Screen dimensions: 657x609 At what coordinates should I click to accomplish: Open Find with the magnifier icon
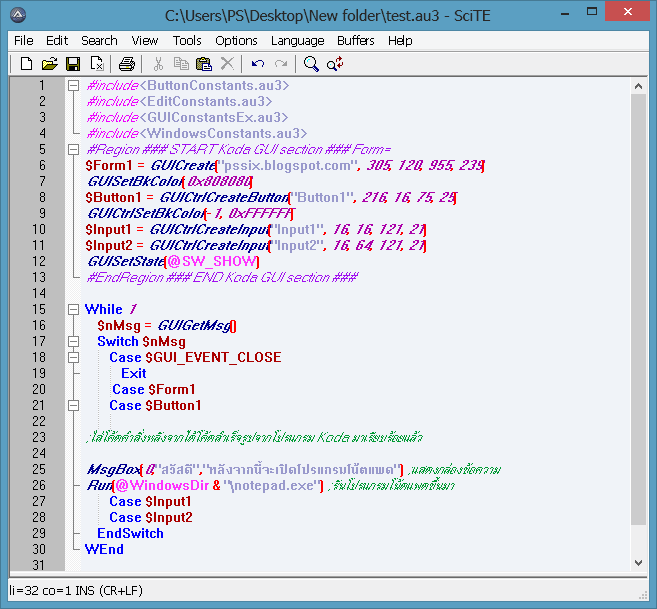311,64
